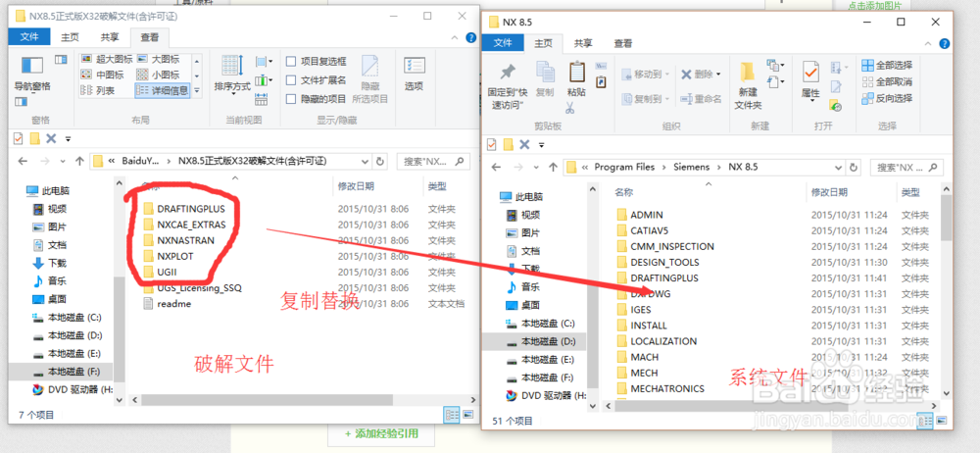The image size is (980, 453).
Task: Sort by 名称 column in the NX 8.5 window
Action: click(x=623, y=191)
